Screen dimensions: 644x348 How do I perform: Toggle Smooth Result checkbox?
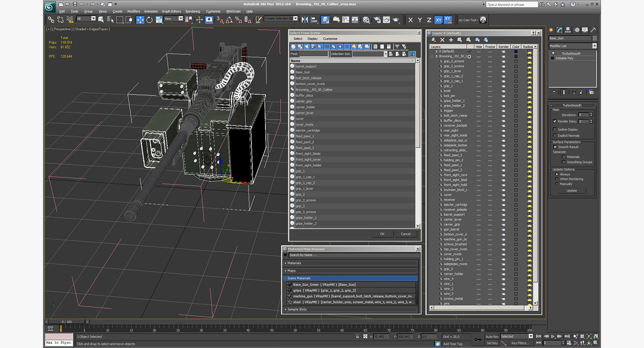tap(555, 147)
